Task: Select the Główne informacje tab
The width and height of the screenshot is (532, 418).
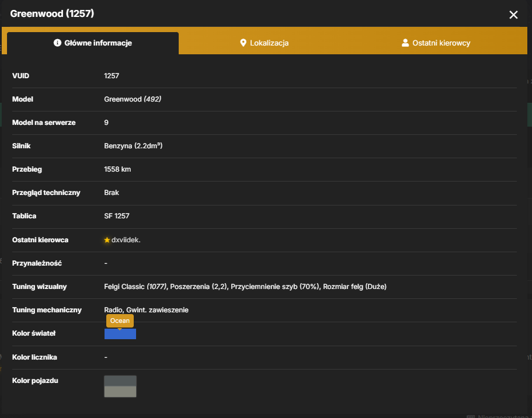Action: 93,43
